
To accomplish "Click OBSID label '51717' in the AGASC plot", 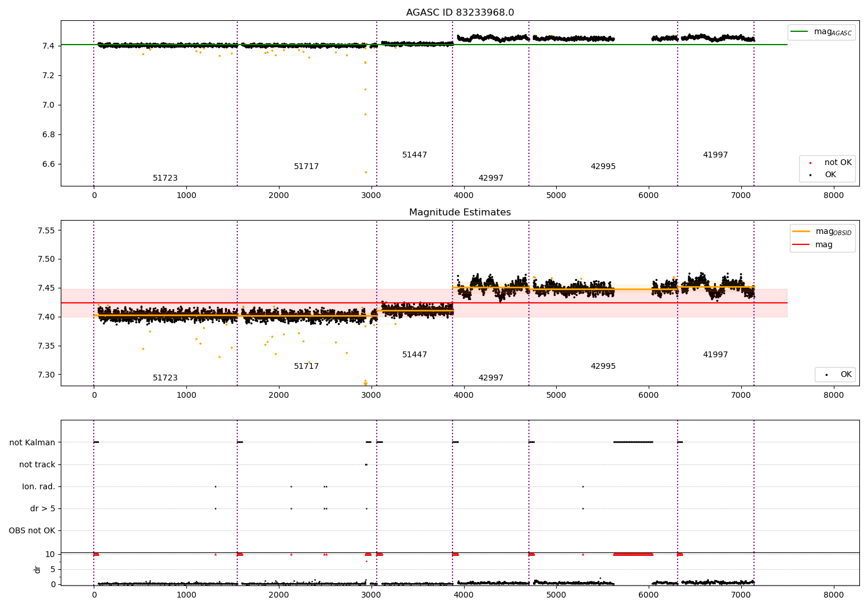I will (x=306, y=167).
